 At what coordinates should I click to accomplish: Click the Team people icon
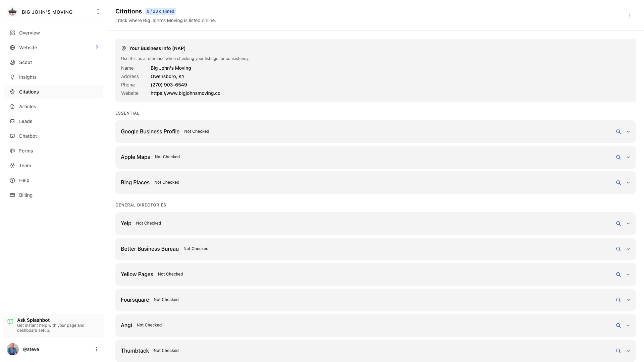(12, 166)
